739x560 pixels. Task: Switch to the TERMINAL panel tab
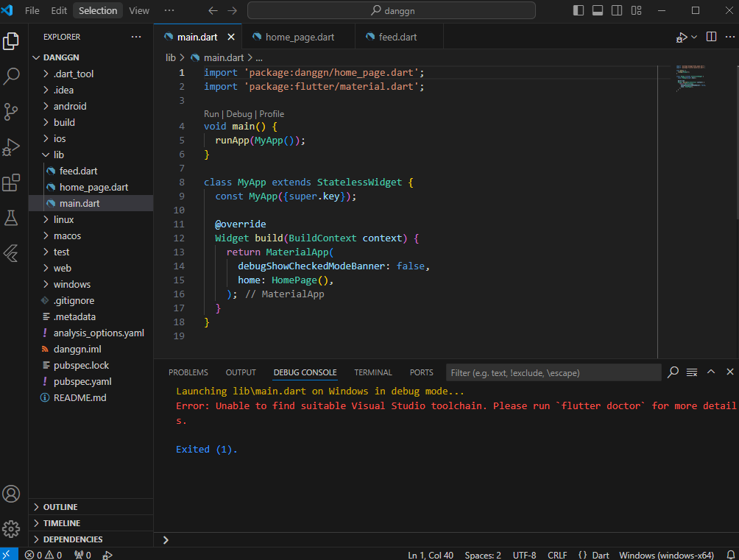372,372
